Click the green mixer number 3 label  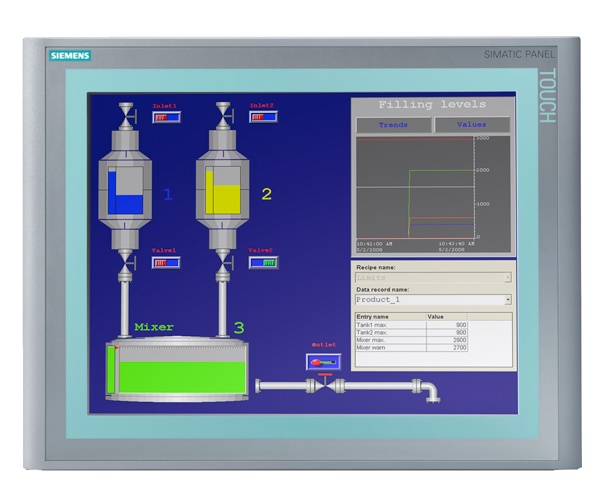tap(239, 327)
